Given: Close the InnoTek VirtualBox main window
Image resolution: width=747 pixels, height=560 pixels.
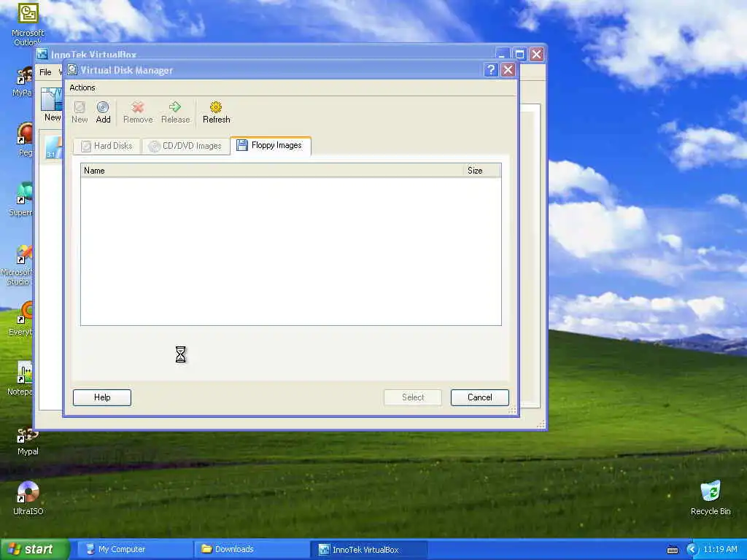Looking at the screenshot, I should pos(536,54).
